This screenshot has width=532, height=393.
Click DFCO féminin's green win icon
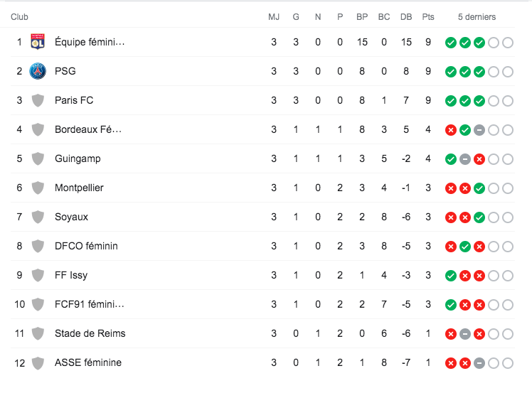464,247
